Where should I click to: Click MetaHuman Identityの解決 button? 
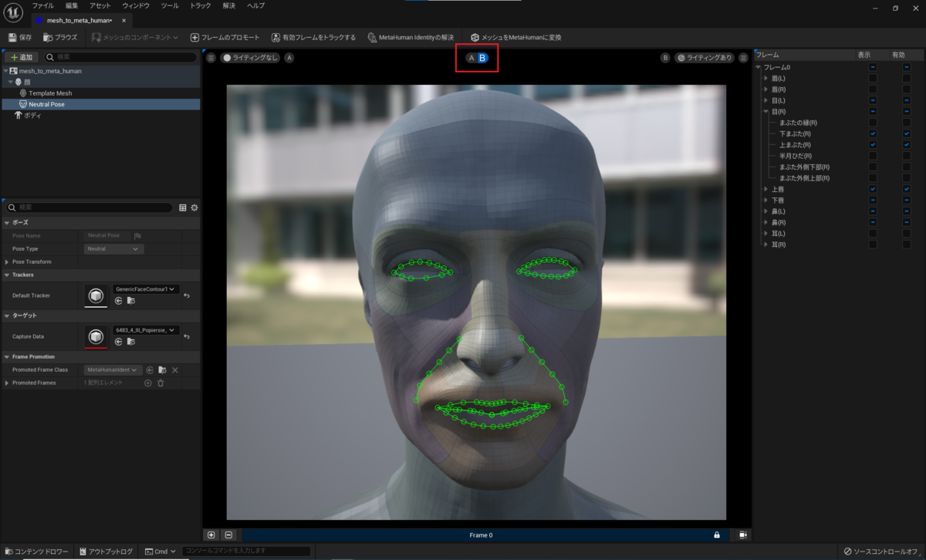(411, 37)
